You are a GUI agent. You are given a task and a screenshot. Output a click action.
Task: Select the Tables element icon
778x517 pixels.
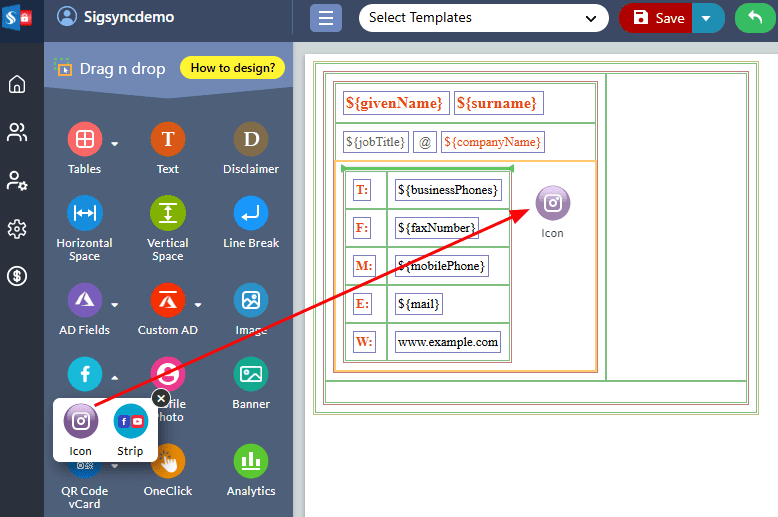[84, 139]
